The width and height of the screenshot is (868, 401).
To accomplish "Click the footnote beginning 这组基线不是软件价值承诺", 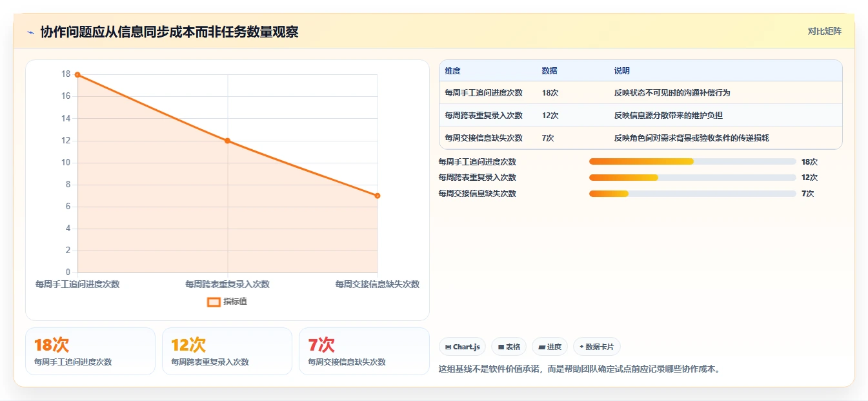I will click(x=579, y=369).
